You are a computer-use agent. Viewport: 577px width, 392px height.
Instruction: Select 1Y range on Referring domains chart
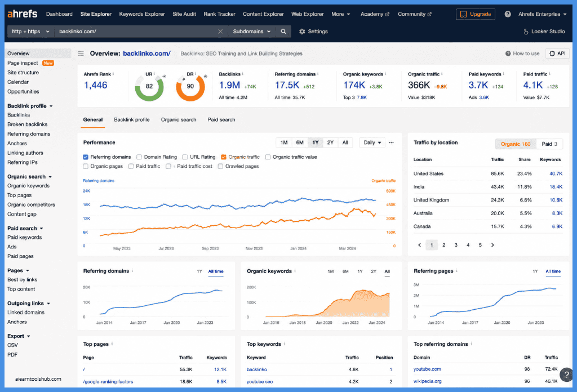[x=199, y=271]
